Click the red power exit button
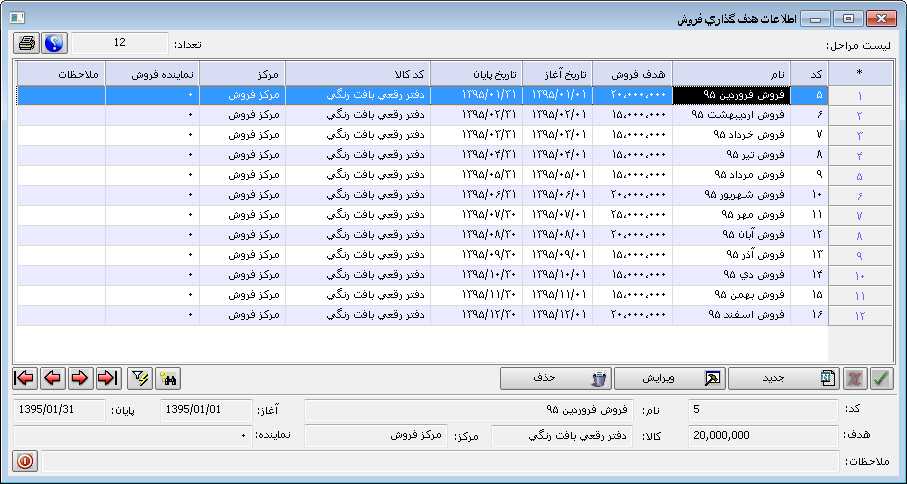 click(x=25, y=461)
